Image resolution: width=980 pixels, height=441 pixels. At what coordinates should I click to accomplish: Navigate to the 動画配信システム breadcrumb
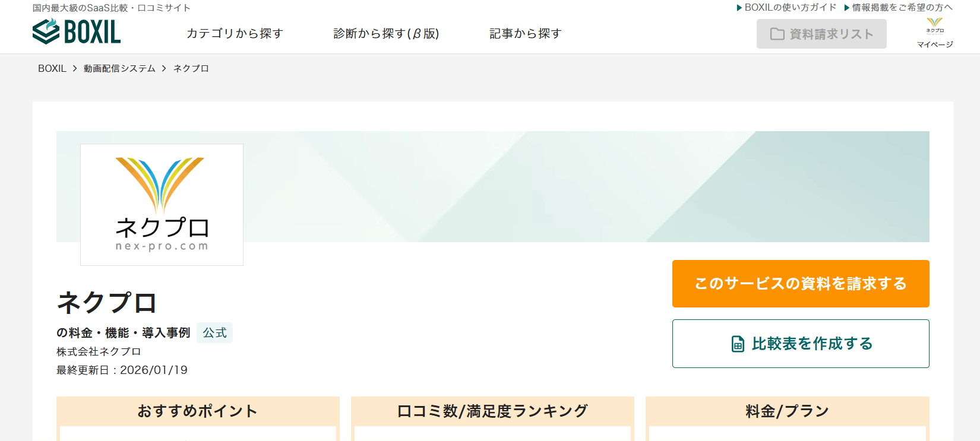click(119, 69)
